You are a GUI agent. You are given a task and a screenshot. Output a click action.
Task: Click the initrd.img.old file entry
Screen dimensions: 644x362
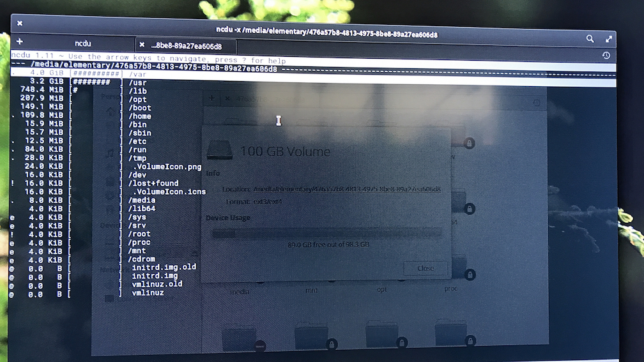[164, 268]
